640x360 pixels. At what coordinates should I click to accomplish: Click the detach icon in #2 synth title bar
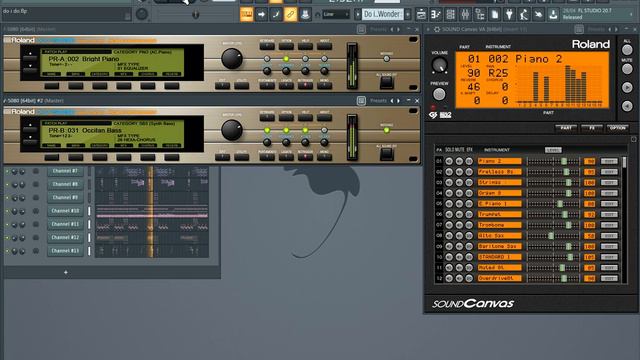(x=361, y=100)
